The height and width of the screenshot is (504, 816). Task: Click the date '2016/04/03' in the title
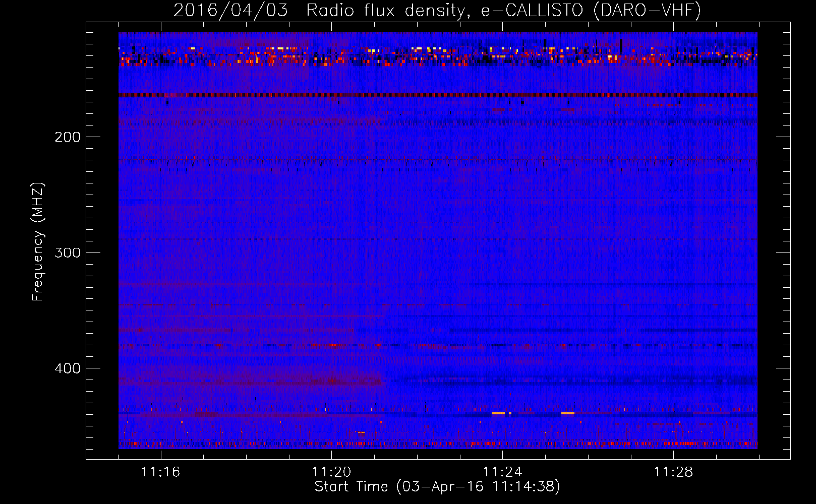tap(230, 10)
